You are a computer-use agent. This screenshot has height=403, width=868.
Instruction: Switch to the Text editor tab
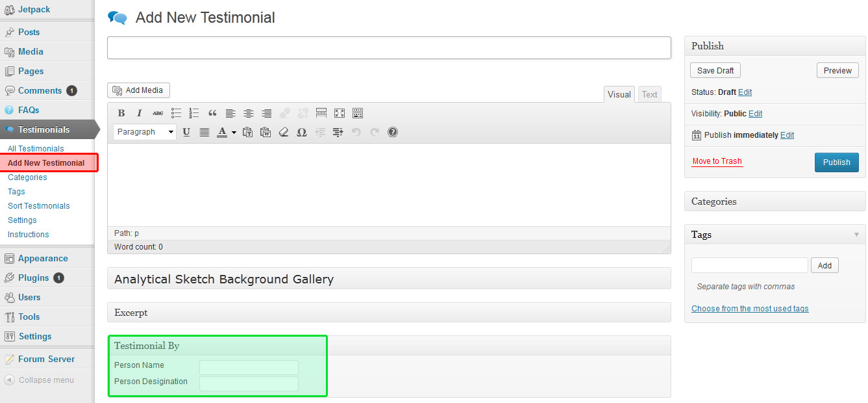650,94
